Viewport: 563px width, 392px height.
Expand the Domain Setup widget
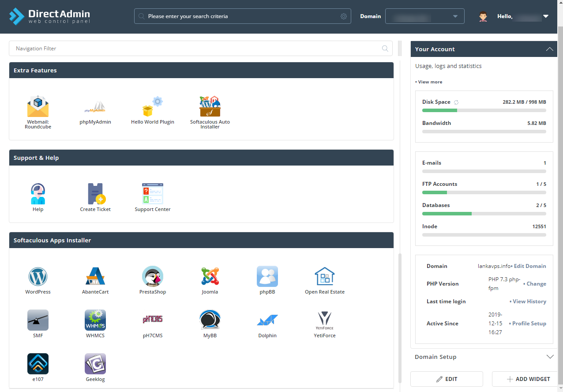[550, 357]
